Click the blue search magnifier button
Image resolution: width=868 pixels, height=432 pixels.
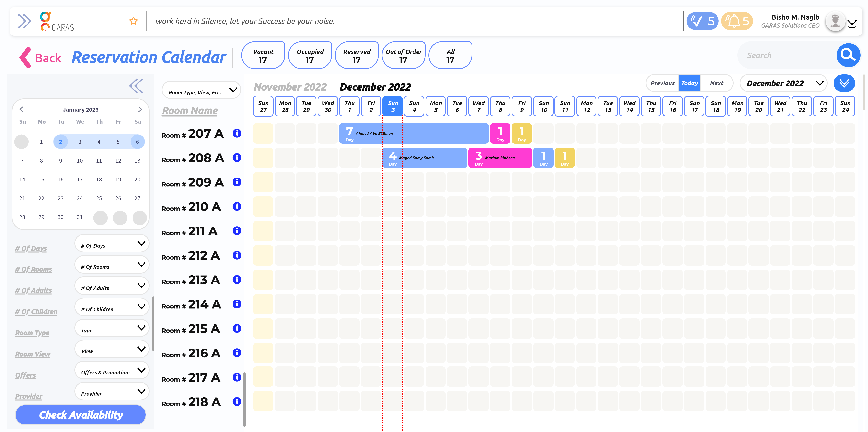pyautogui.click(x=848, y=55)
